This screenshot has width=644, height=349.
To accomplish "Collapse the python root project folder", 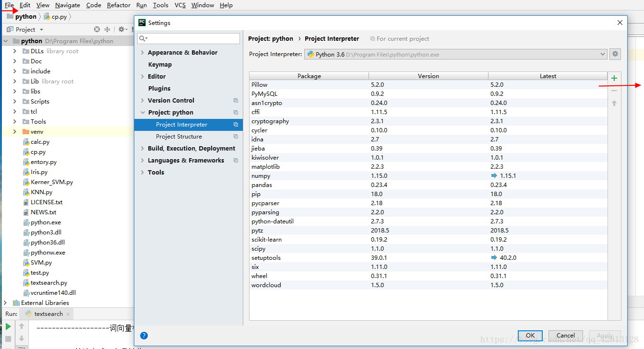I will click(6, 41).
